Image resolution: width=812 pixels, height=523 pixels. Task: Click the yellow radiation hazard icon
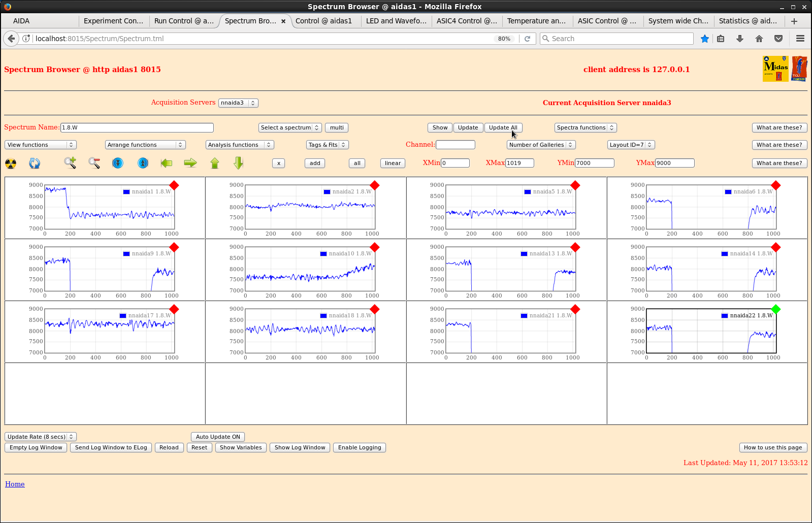click(11, 164)
